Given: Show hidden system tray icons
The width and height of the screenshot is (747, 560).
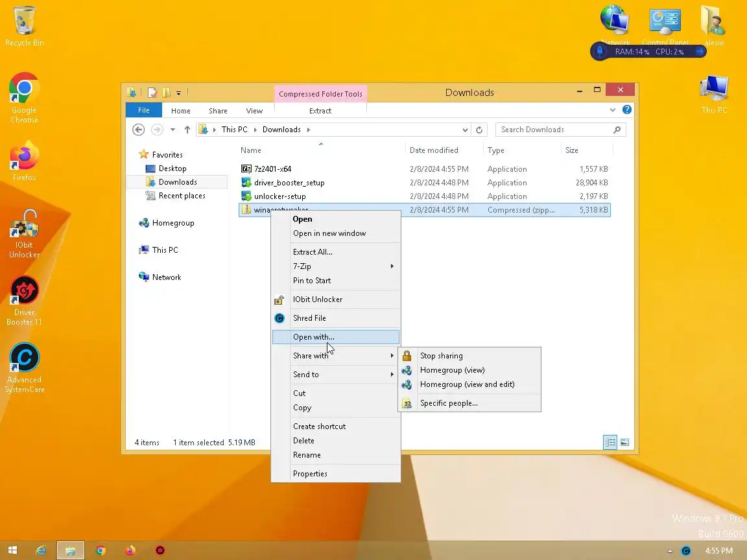Looking at the screenshot, I should [x=670, y=551].
